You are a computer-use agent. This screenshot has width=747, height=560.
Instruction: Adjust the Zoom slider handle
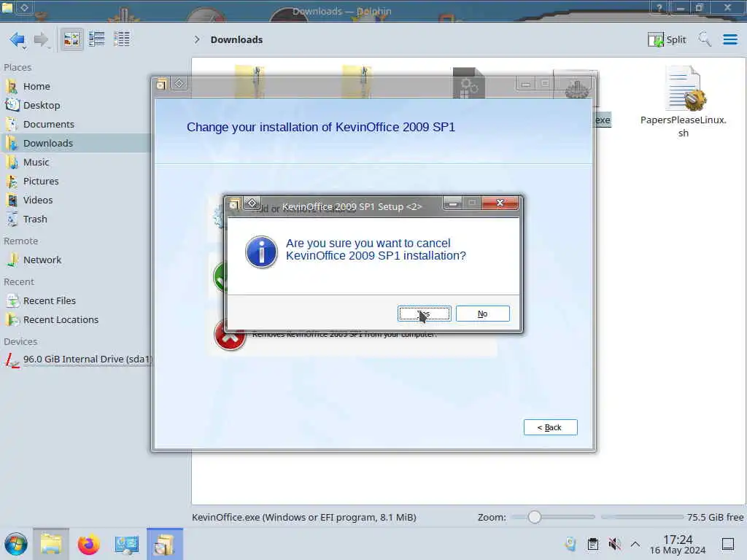pyautogui.click(x=535, y=517)
